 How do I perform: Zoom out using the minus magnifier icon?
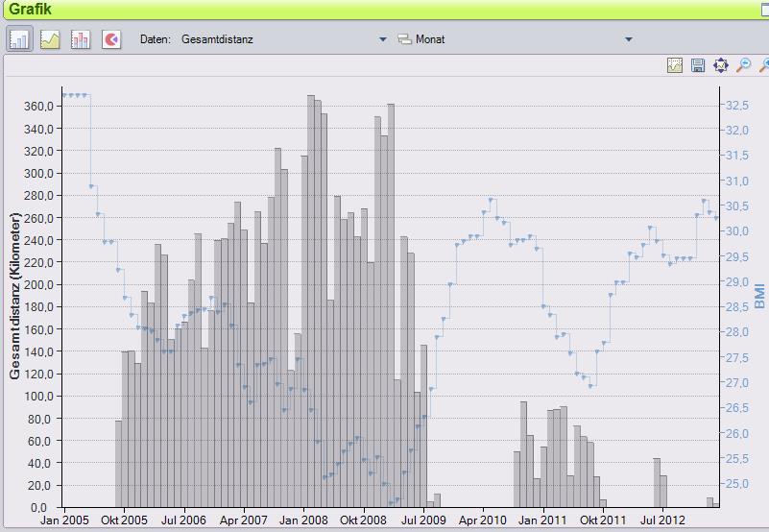(743, 65)
